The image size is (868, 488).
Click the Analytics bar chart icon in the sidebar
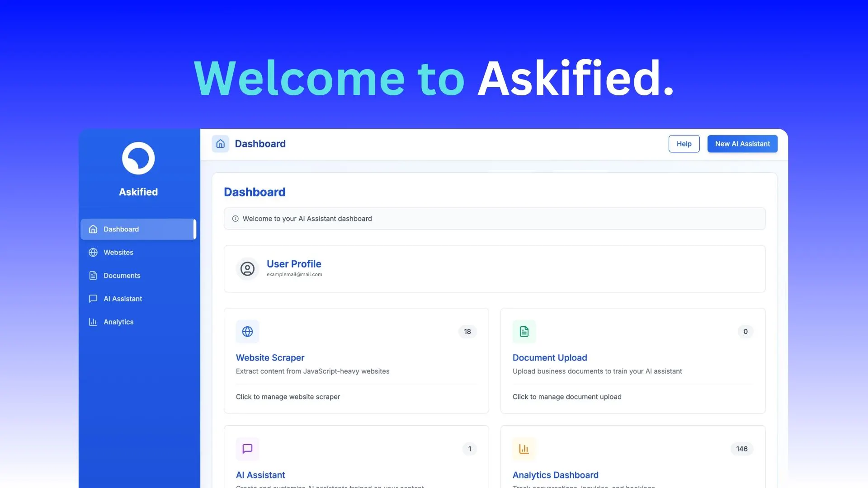(x=93, y=322)
